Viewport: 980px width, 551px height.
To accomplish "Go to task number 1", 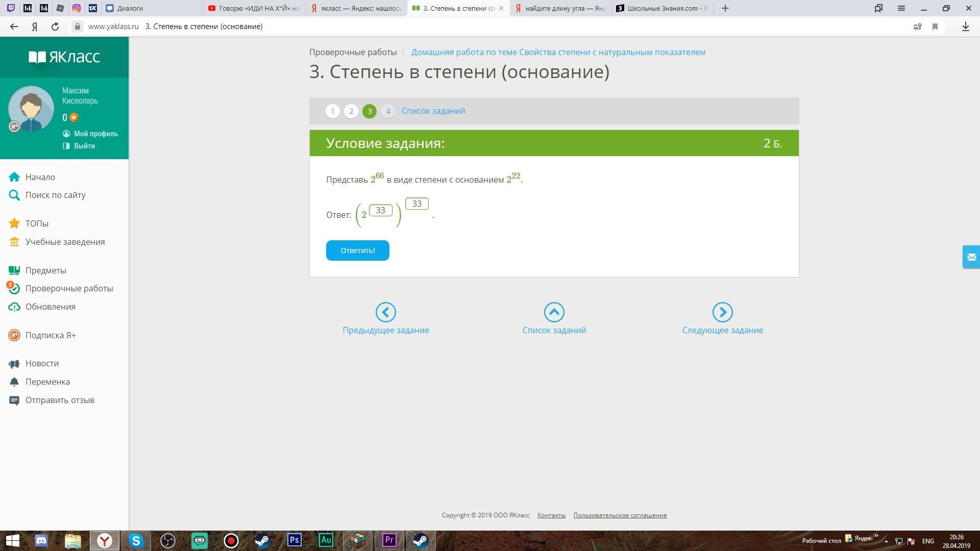I will 333,111.
